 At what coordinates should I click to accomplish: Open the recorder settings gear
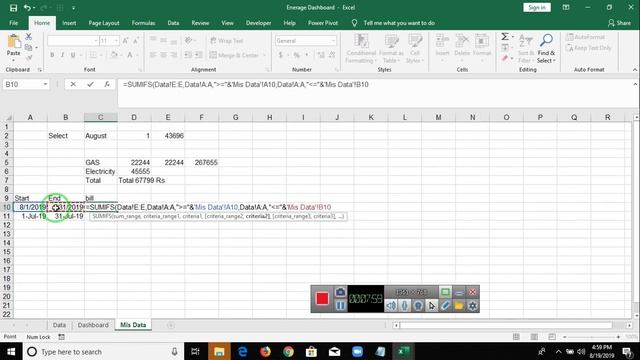473,305
